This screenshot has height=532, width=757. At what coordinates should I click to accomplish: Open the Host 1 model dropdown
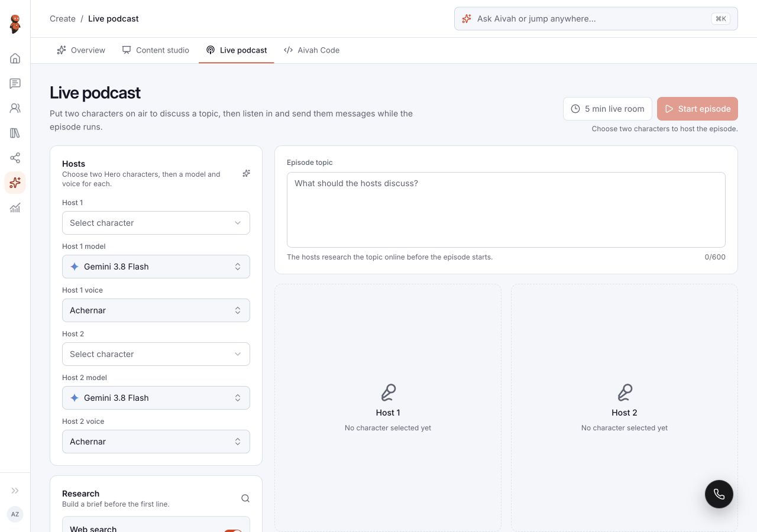156,267
